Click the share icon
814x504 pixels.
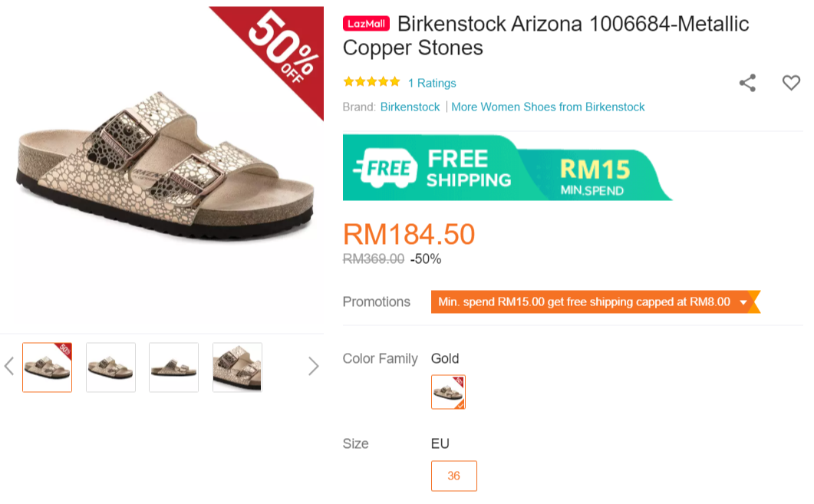pos(747,83)
